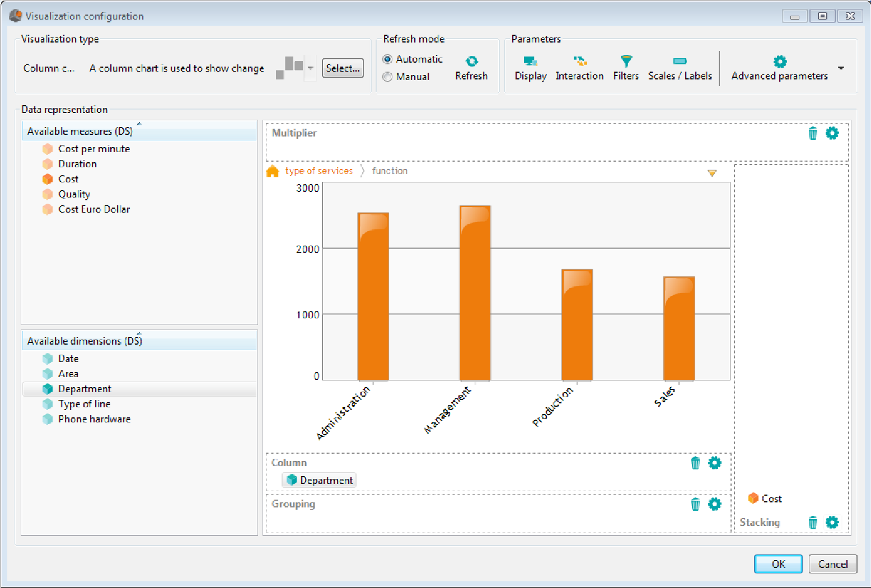The height and width of the screenshot is (588, 871).
Task: Select the Cost Euro Dollar measure
Action: [x=87, y=209]
